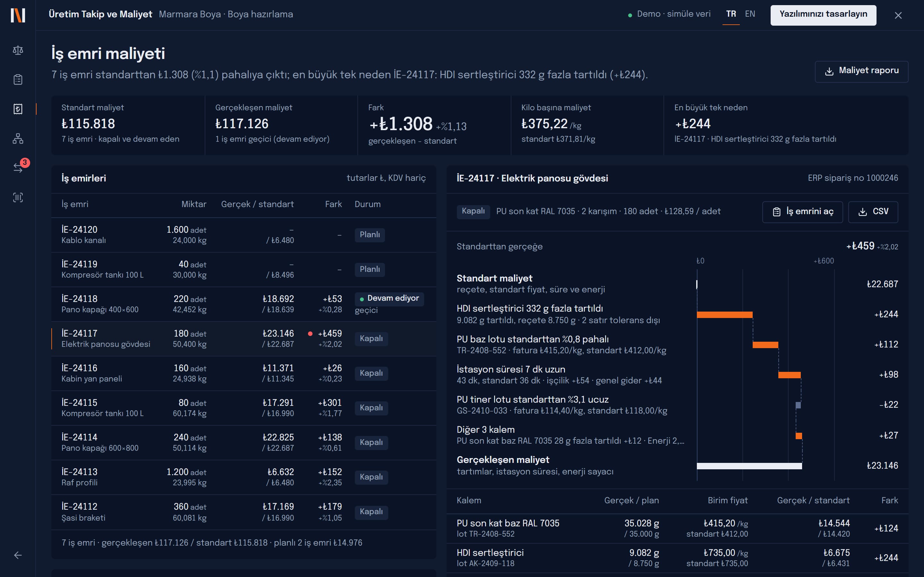Select work order İE-24118 row

244,304
